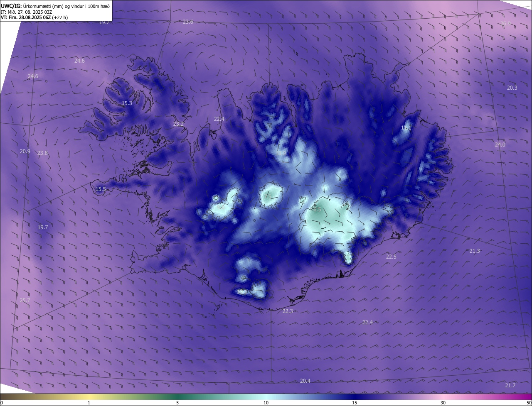532x406 pixels.
Task: Click the 15.5 value label on the map
Action: 101,189
